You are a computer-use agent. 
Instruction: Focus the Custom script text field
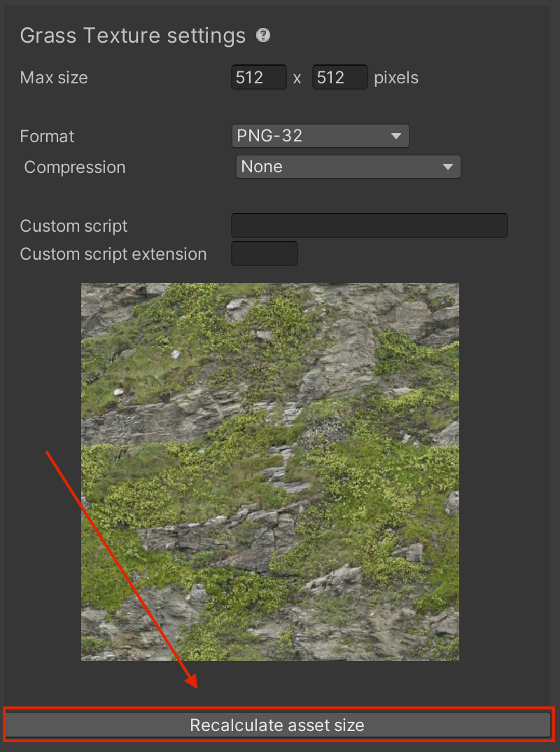369,225
